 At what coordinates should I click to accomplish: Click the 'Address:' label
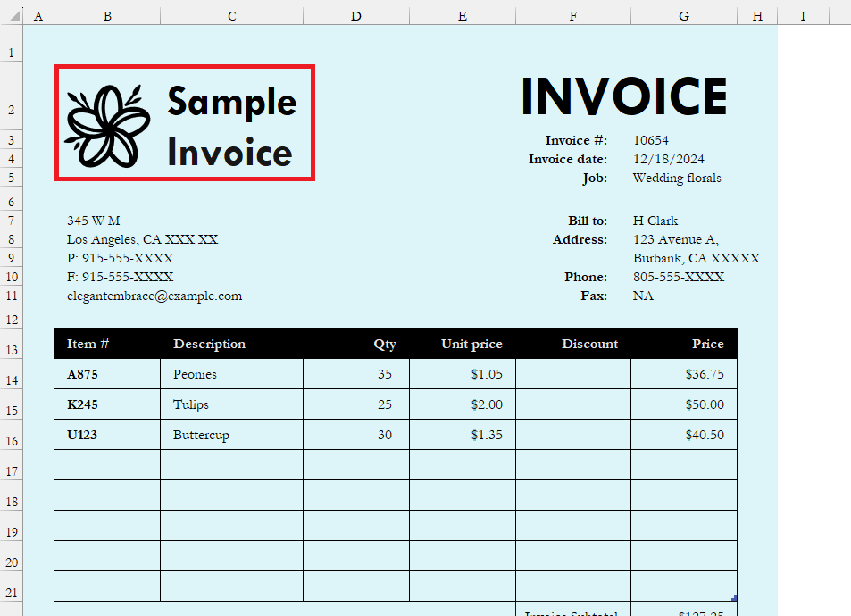[580, 239]
